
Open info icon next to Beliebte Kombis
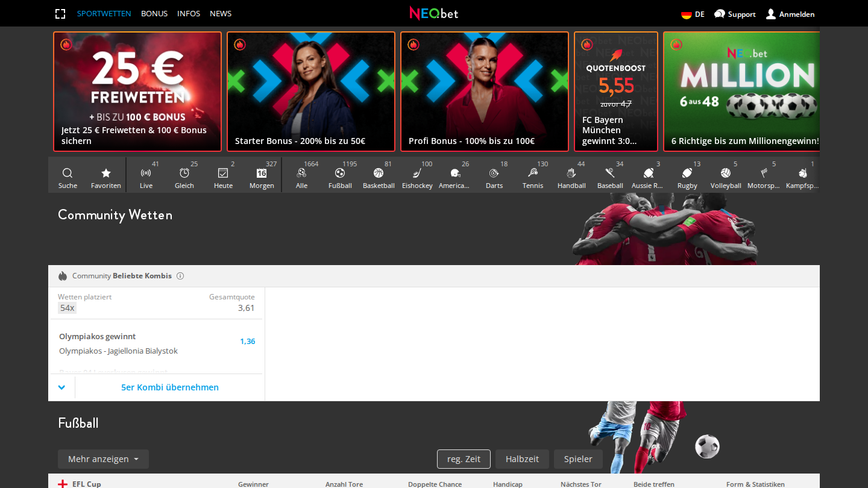[180, 276]
